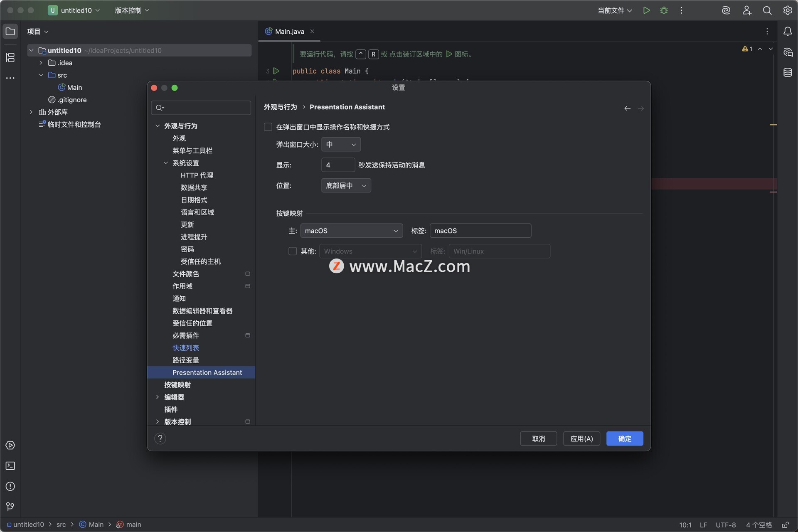Click the UTF-8 encoding in status bar

[726, 525]
